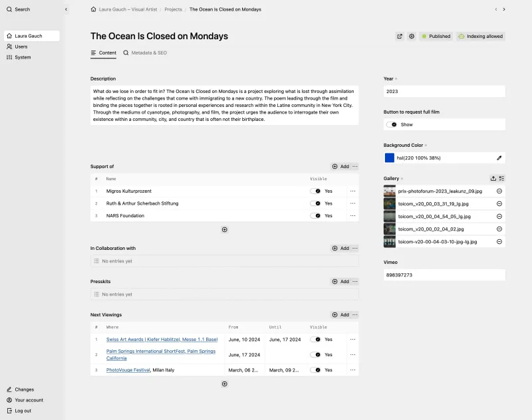This screenshot has width=532, height=420.
Task: Click the upload icon in Gallery panel
Action: pyautogui.click(x=493, y=178)
